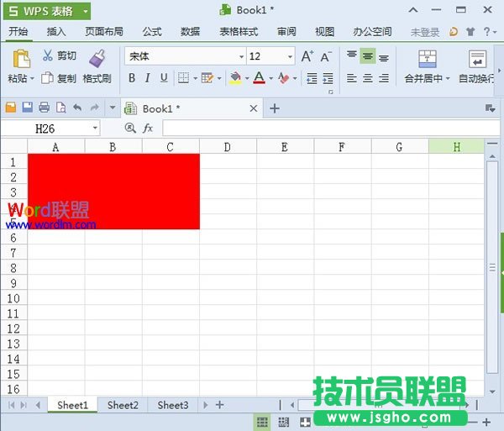
Task: Click the borders grid icon
Action: [183, 78]
